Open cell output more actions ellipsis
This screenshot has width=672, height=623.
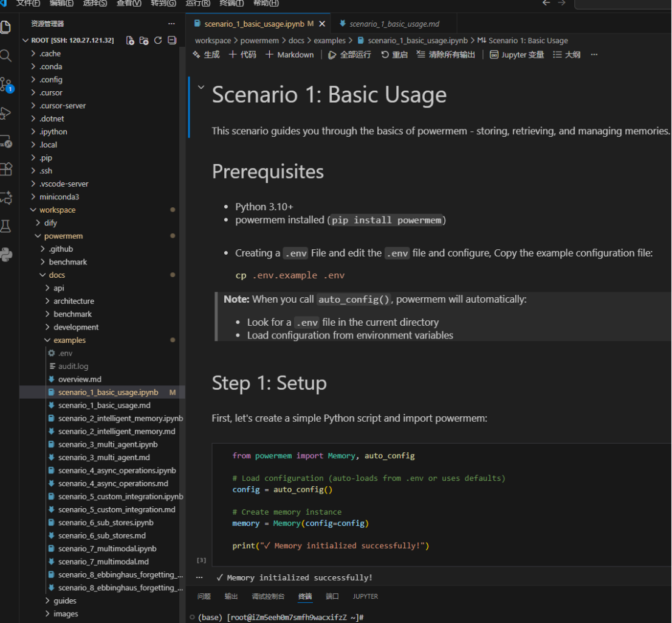pos(199,577)
